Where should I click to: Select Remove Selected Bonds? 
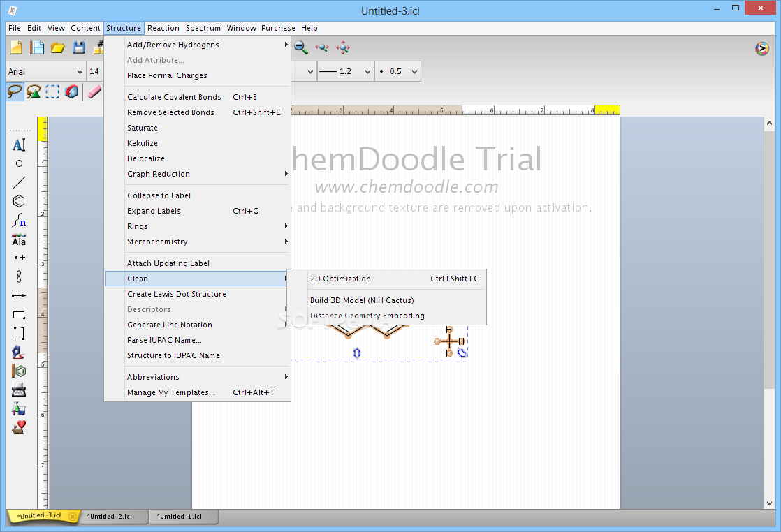[198, 113]
